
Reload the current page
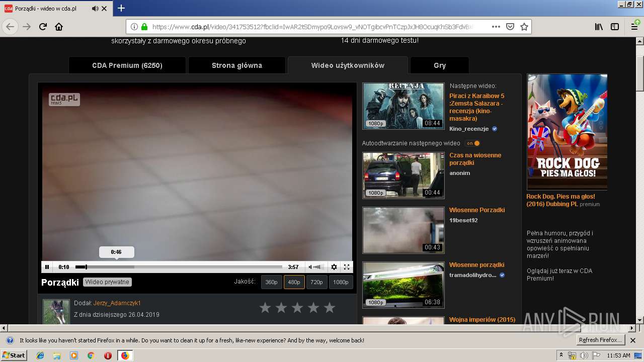(43, 27)
